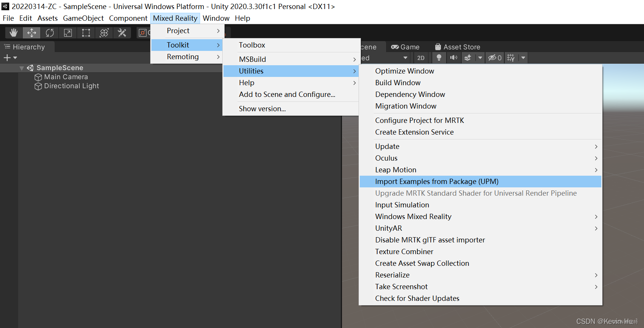Open the Window menu
The width and height of the screenshot is (644, 328).
(x=216, y=18)
